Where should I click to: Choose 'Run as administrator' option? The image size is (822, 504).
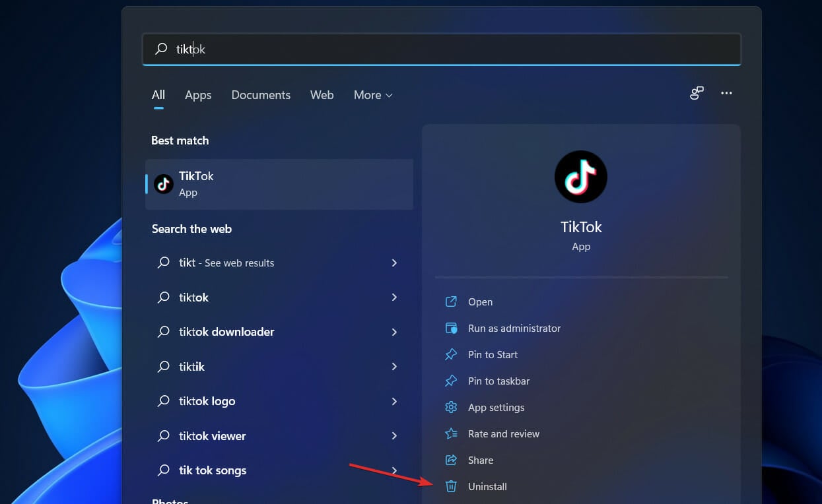514,328
